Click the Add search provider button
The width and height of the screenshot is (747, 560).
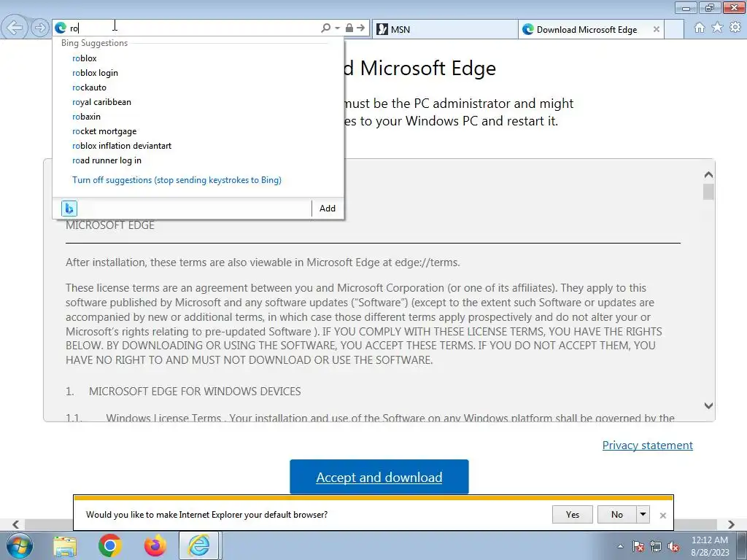coord(328,208)
